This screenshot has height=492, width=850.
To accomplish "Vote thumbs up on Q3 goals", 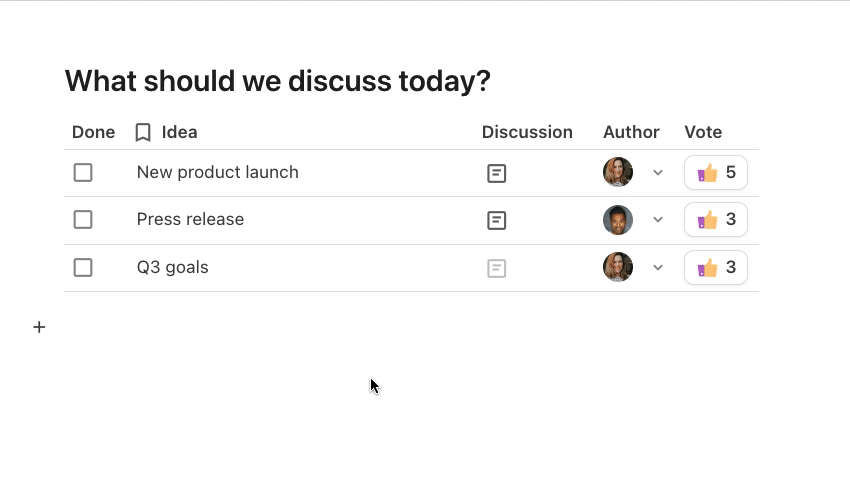I will point(716,268).
